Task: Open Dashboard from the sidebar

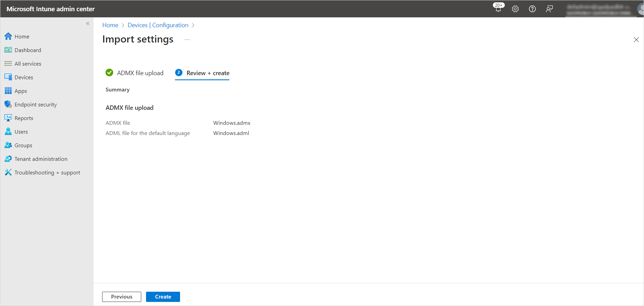Action: coord(28,50)
